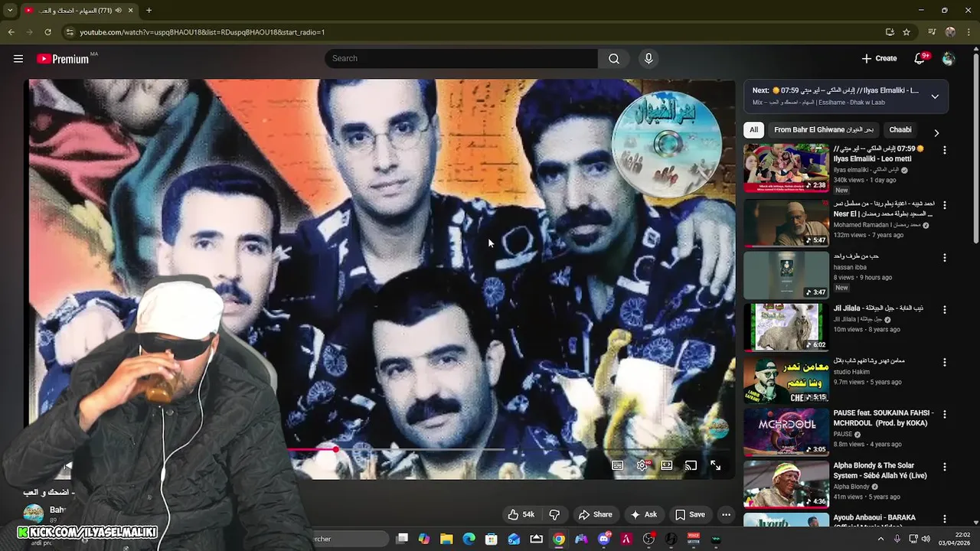This screenshot has height=551, width=980.
Task: Open options for Jil Jilala video
Action: pyautogui.click(x=944, y=310)
